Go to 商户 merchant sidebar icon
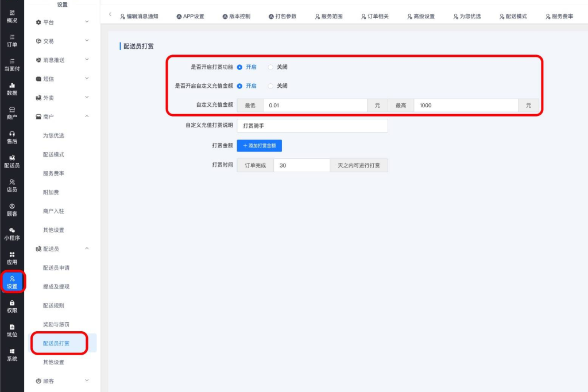Screen dimensions: 588x392 click(11, 112)
